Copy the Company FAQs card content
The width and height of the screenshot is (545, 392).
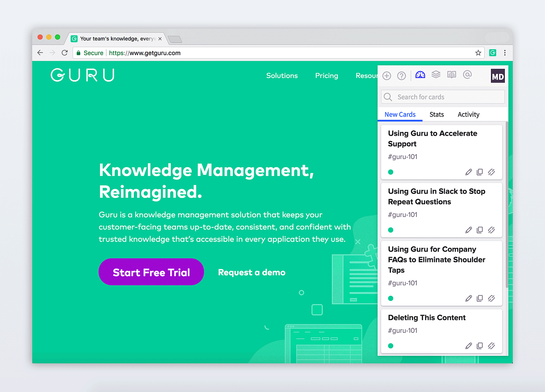click(x=480, y=298)
